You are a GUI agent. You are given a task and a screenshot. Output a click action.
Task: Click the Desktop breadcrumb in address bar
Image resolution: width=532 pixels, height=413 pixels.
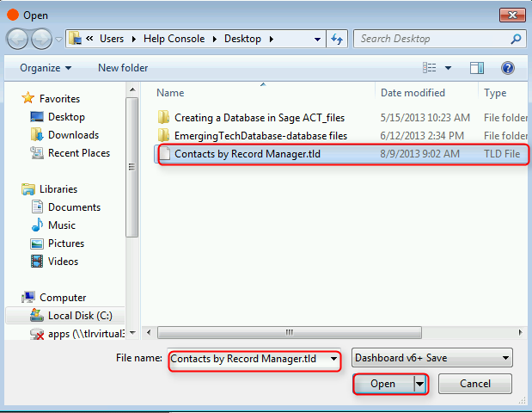click(x=242, y=39)
